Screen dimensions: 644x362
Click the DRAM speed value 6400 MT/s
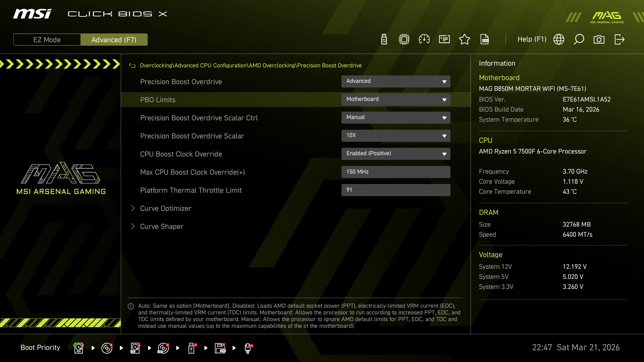tap(578, 235)
